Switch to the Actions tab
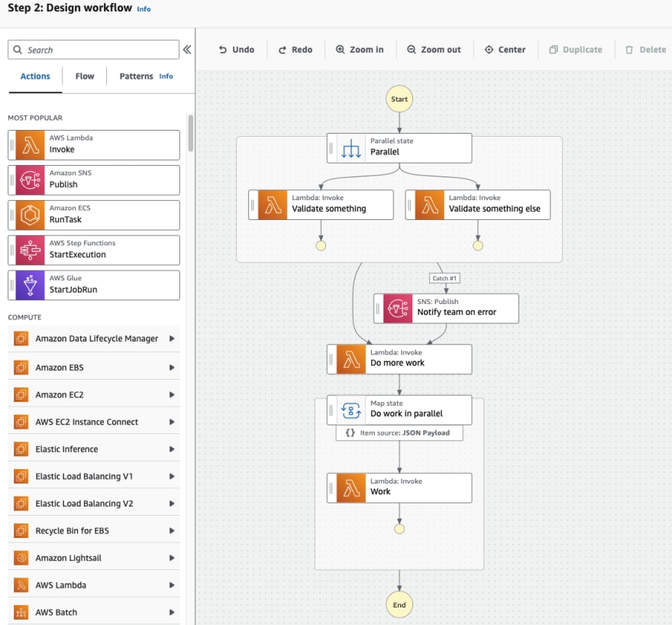 [35, 76]
